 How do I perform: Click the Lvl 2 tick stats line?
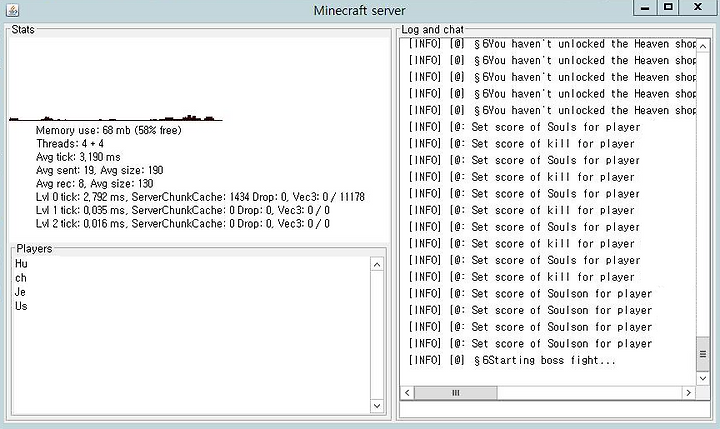tap(183, 224)
